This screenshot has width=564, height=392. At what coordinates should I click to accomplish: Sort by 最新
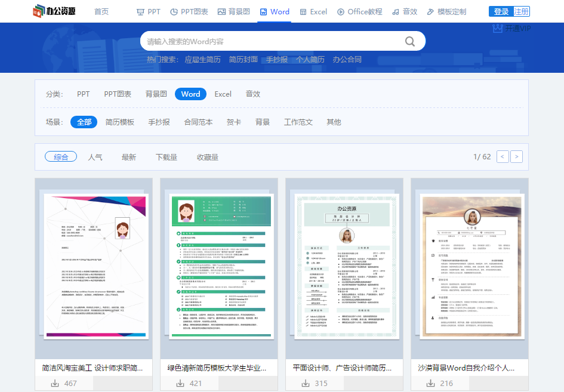(129, 157)
